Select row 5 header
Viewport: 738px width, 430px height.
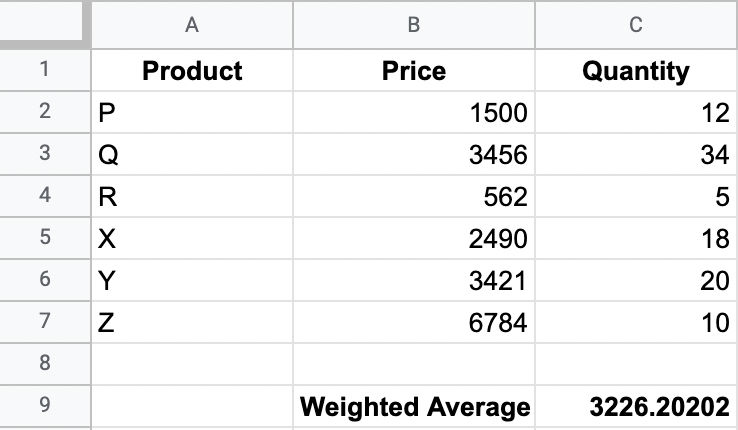coord(45,238)
